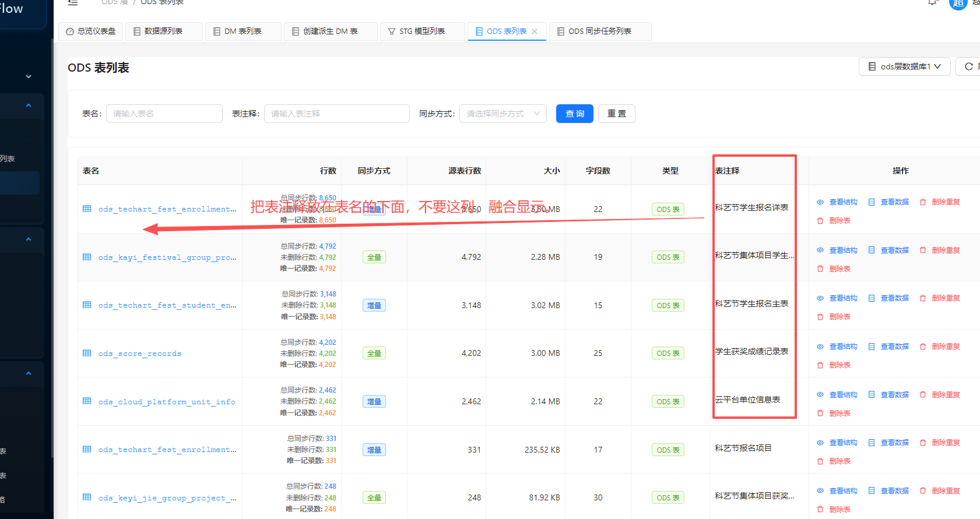Close the ODS 表列表 tab
The height and width of the screenshot is (519, 980).
[x=535, y=31]
